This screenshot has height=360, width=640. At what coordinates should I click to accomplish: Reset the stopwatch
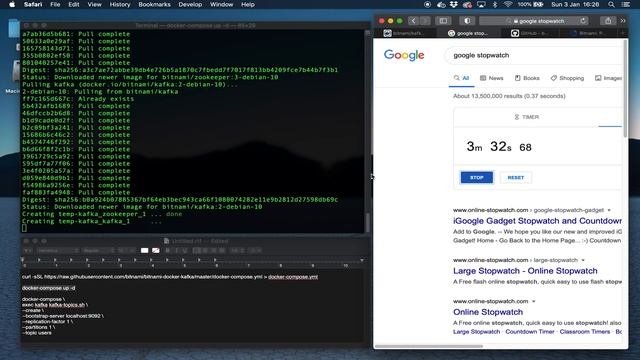click(x=516, y=178)
